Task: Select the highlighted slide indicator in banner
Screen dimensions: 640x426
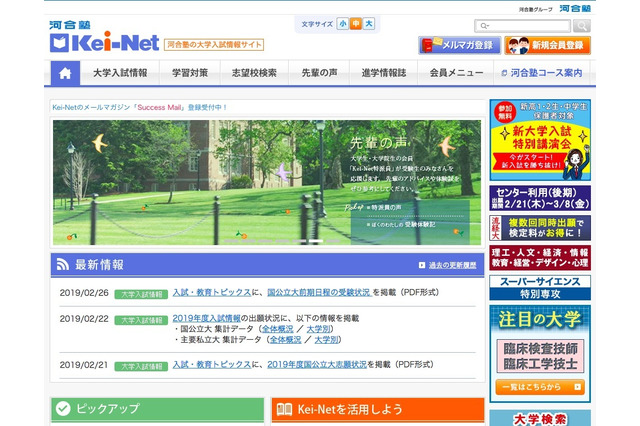Action: 316,241
